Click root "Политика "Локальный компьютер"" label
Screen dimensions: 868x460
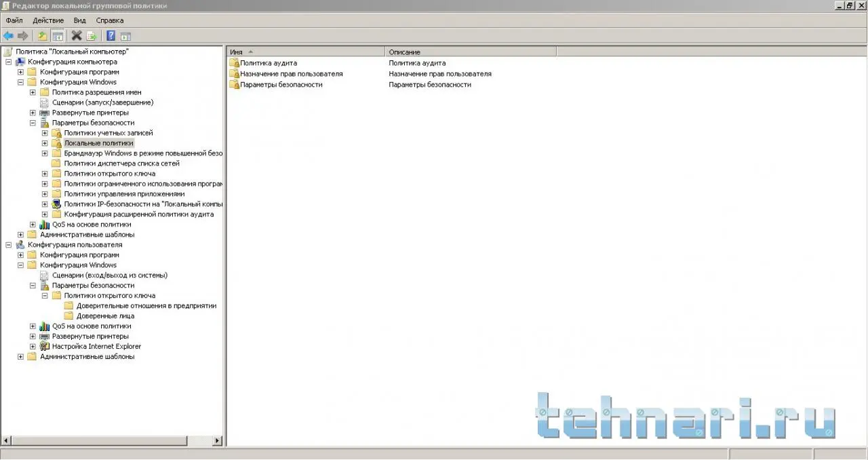(73, 52)
